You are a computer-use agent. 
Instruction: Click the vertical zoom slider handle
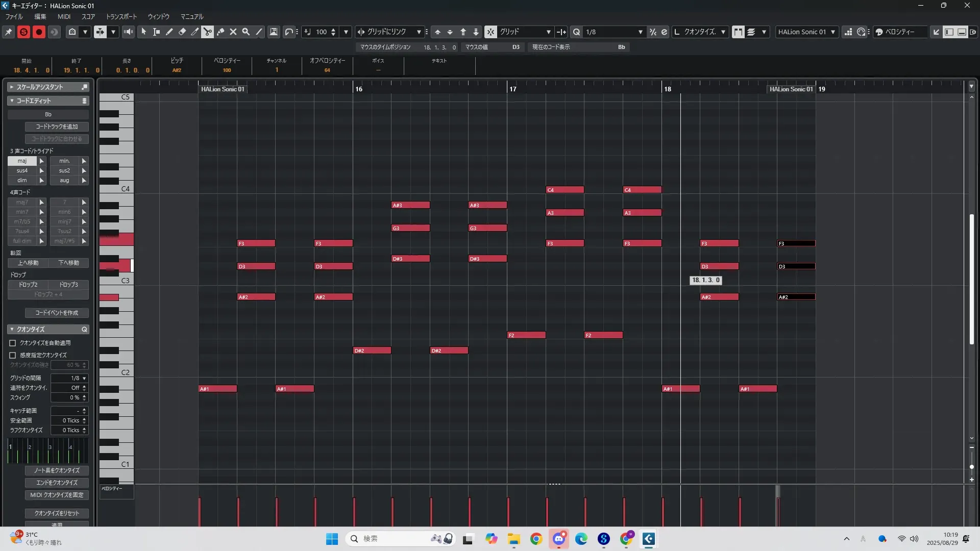point(971,466)
